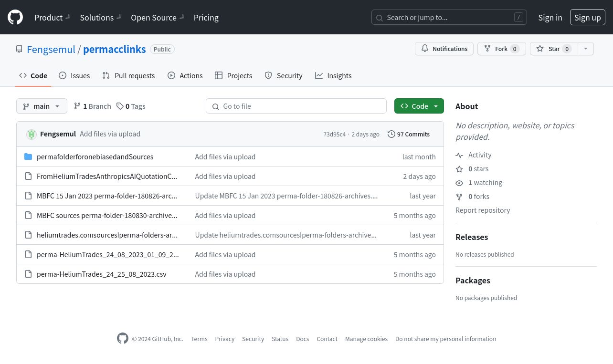Click file icon beside MBFC sources perma-folder
The height and width of the screenshot is (364, 613).
coord(28,215)
